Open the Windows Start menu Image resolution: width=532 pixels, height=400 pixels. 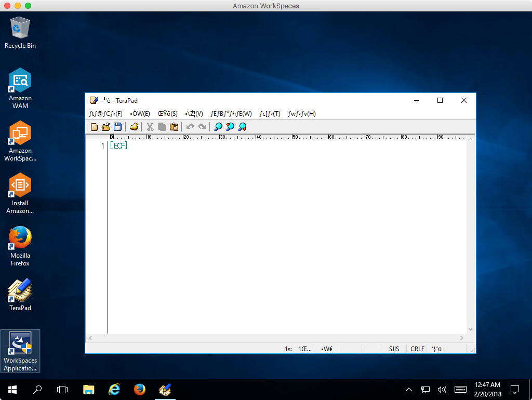point(11,390)
